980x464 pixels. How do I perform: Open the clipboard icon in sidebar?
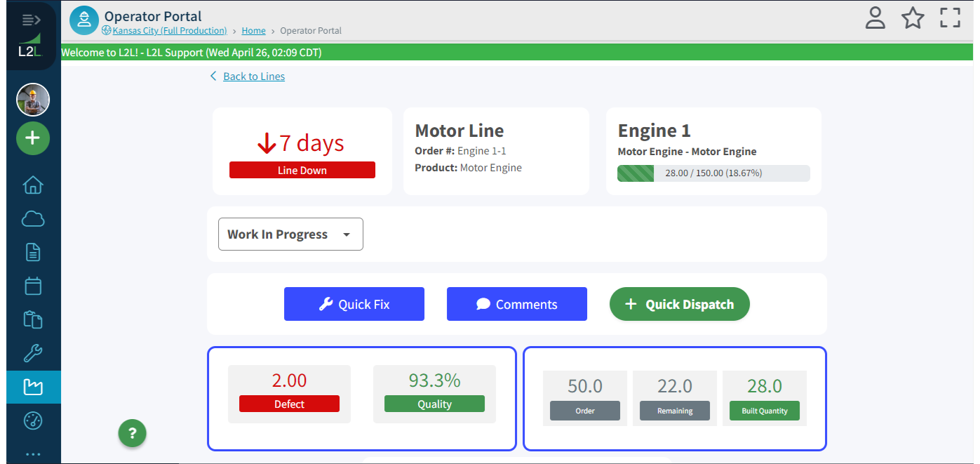pos(33,319)
